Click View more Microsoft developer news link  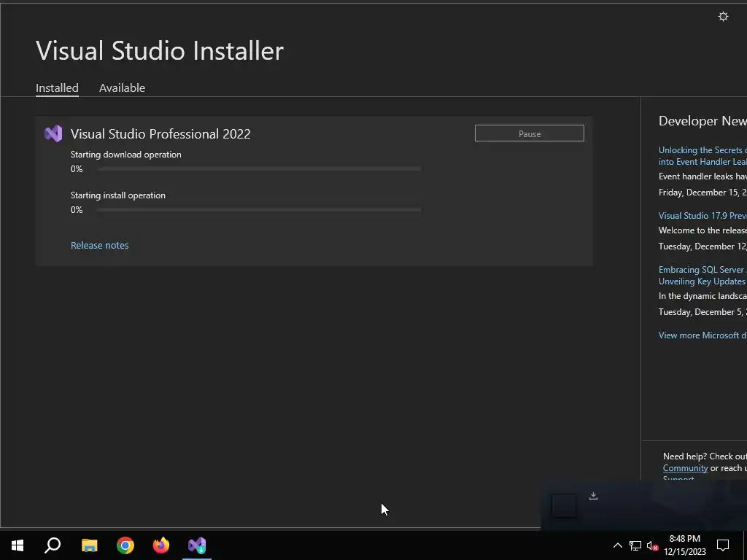[x=703, y=335]
